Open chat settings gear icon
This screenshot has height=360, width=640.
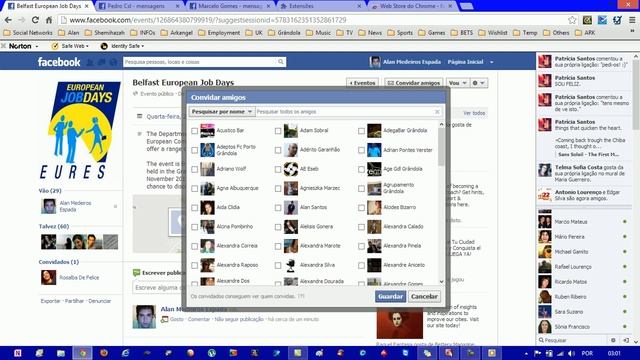point(613,340)
